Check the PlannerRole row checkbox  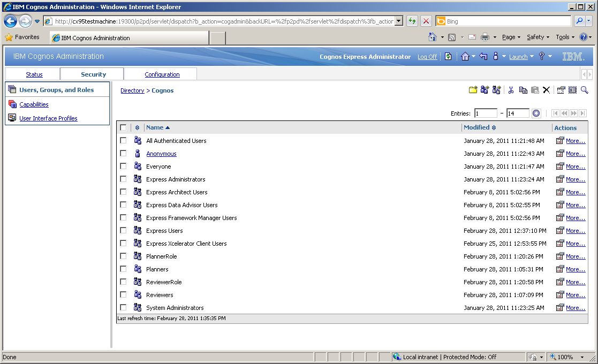123,256
